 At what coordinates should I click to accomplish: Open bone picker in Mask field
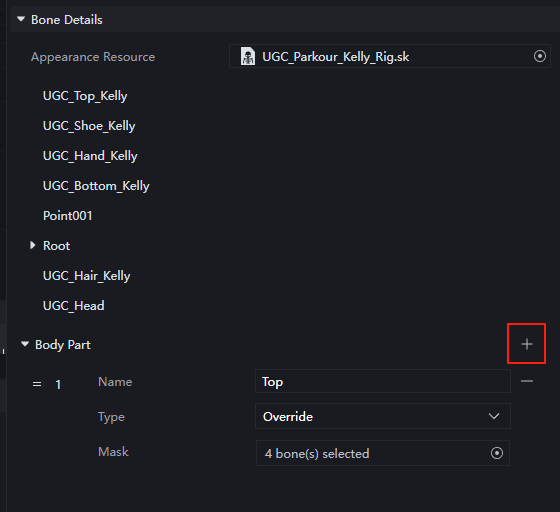pyautogui.click(x=496, y=453)
